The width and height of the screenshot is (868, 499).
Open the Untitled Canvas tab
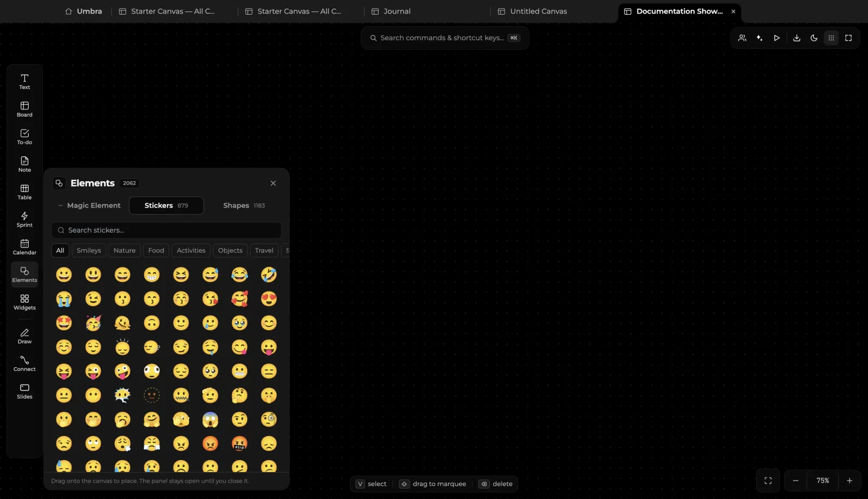click(x=533, y=11)
